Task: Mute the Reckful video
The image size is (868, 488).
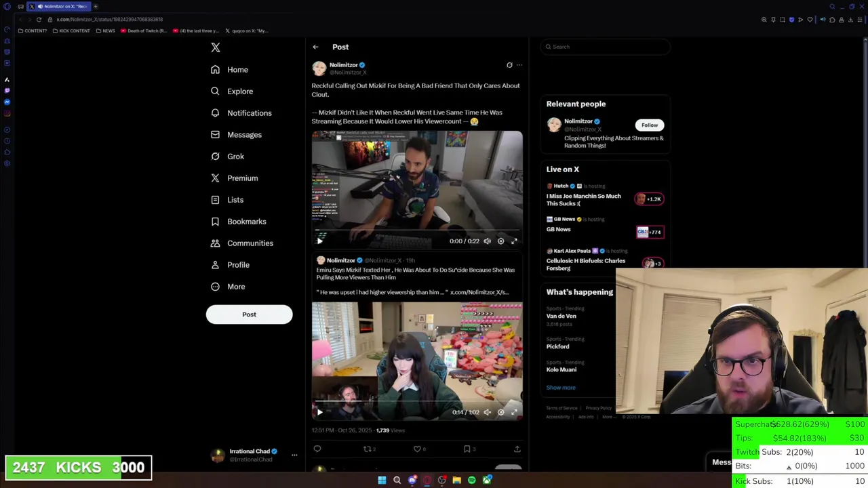Action: click(x=487, y=241)
